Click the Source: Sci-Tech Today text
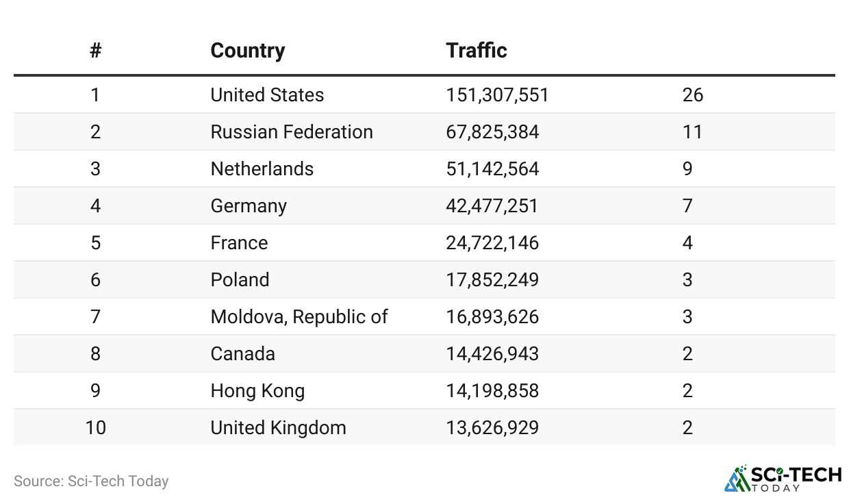This screenshot has width=849, height=504. 91,481
